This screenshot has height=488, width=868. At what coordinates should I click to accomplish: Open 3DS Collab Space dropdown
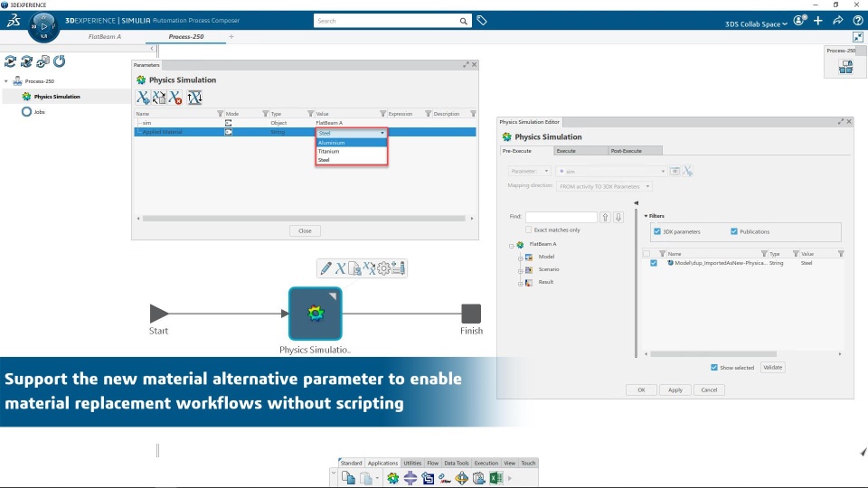pyautogui.click(x=756, y=23)
